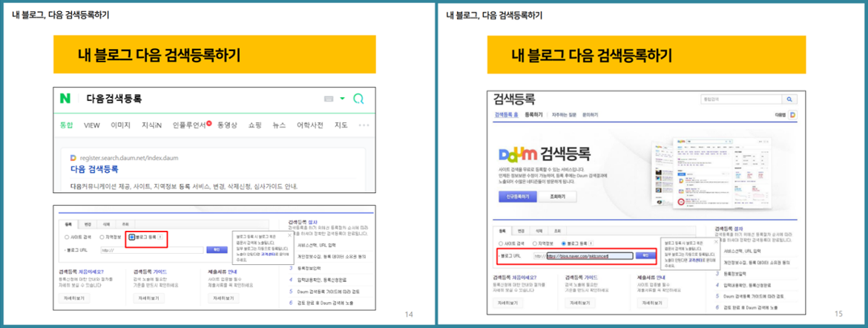The image size is (868, 328).
Task: Select the 조회 tab on slide 15 form
Action: [x=557, y=231]
